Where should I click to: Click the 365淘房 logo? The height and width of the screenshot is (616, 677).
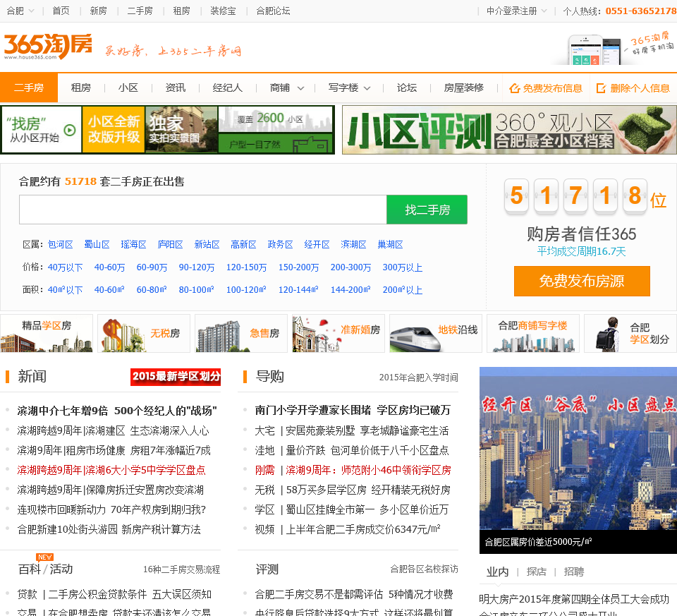48,46
